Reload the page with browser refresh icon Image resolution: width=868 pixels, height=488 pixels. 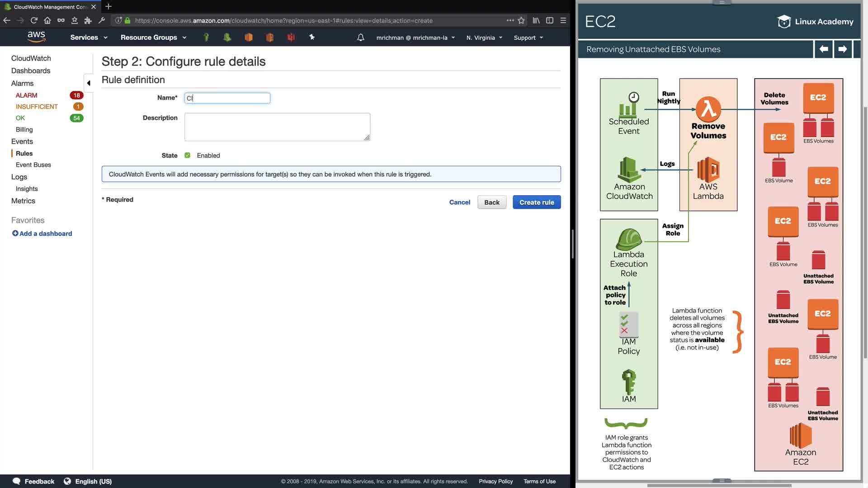click(34, 20)
